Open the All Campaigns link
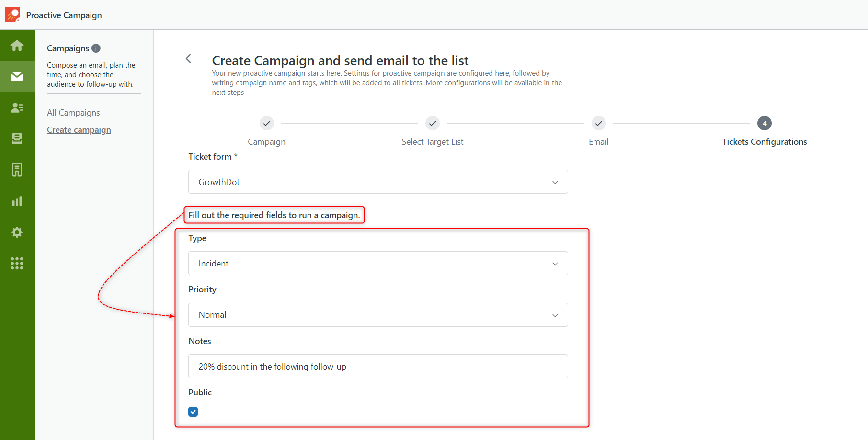This screenshot has height=440, width=868. [73, 113]
